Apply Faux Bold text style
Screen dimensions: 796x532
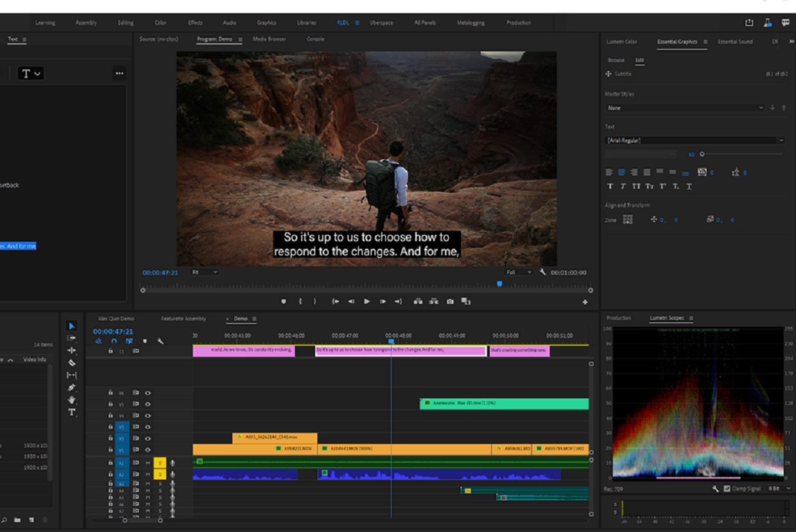pyautogui.click(x=610, y=186)
